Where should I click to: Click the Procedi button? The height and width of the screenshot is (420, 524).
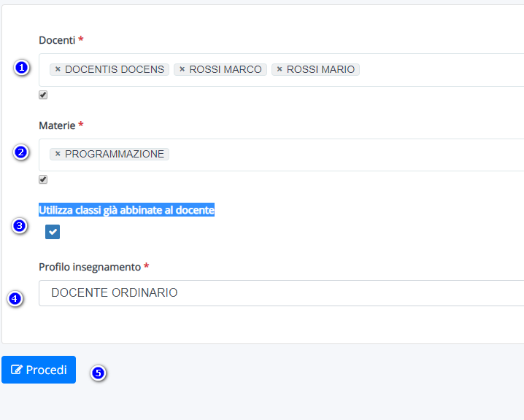coord(39,370)
